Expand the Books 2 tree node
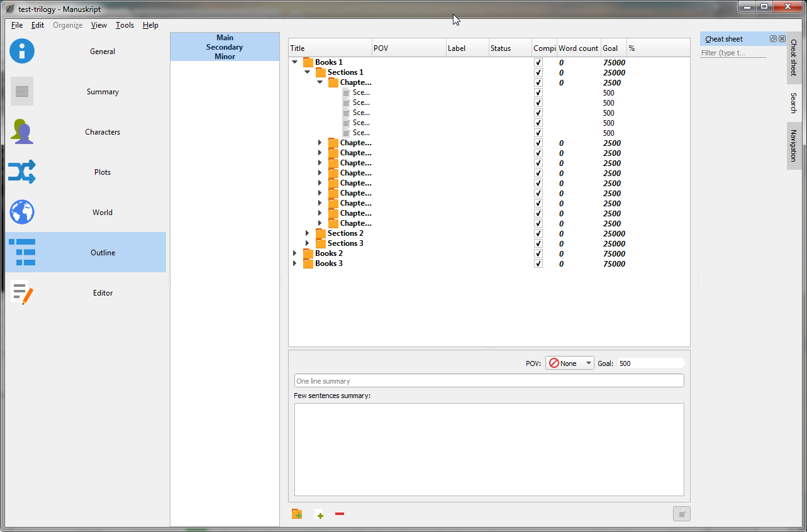 click(x=294, y=253)
